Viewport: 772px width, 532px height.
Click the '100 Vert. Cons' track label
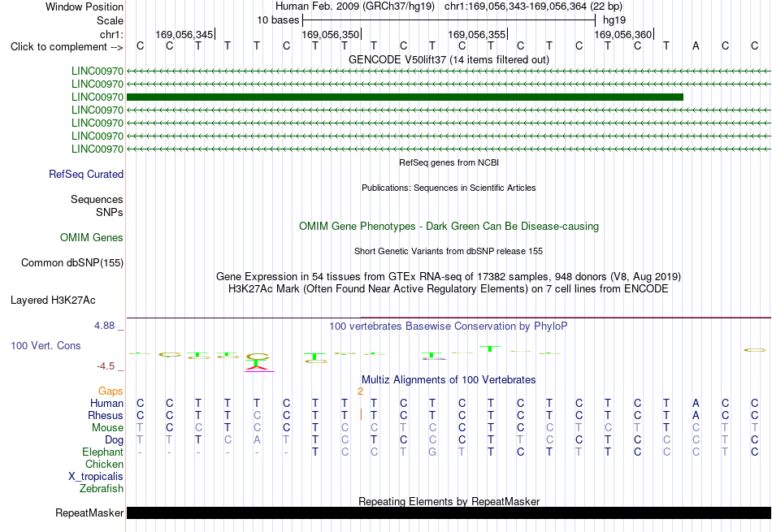(46, 345)
